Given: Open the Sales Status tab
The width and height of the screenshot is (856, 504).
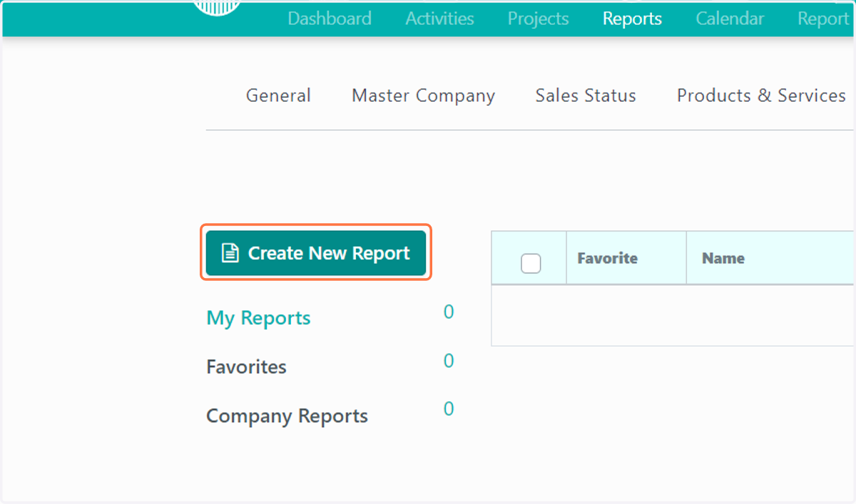Looking at the screenshot, I should [x=586, y=96].
